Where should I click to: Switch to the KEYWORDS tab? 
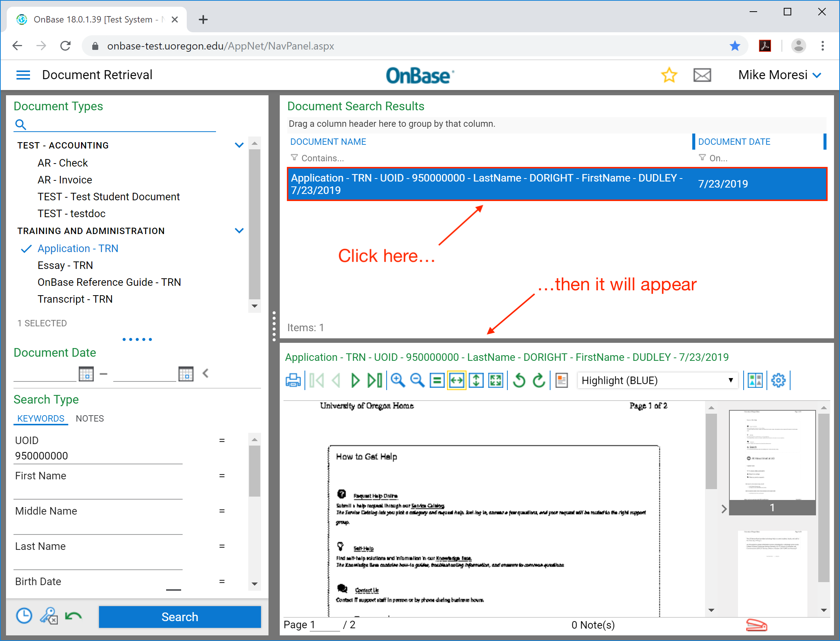[x=41, y=419]
